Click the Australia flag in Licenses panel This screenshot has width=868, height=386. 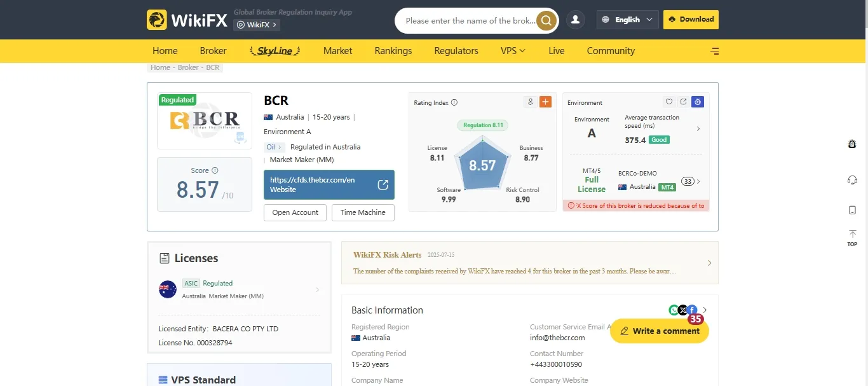[x=168, y=289]
